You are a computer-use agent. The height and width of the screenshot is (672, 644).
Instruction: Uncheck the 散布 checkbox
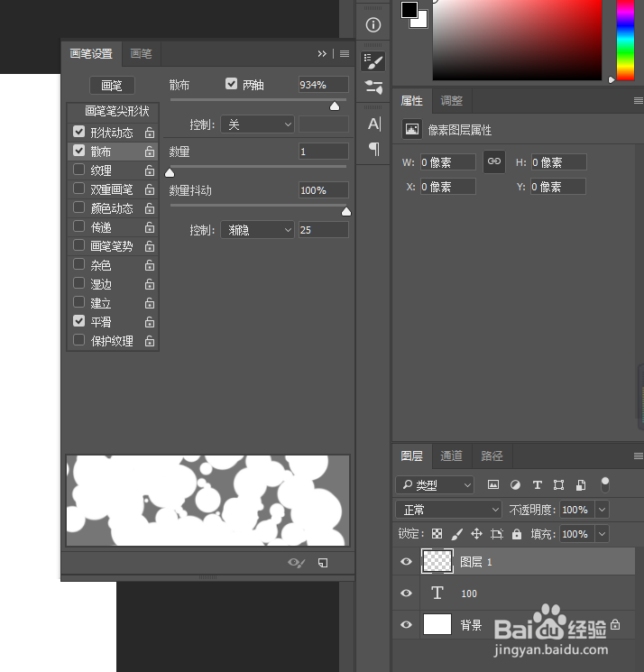point(78,151)
